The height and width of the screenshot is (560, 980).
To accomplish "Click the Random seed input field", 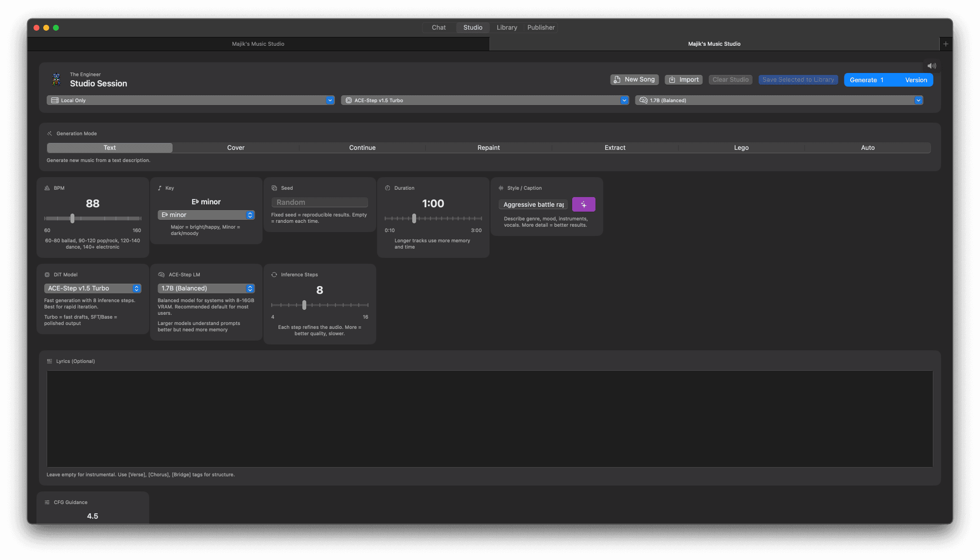I will [x=319, y=202].
